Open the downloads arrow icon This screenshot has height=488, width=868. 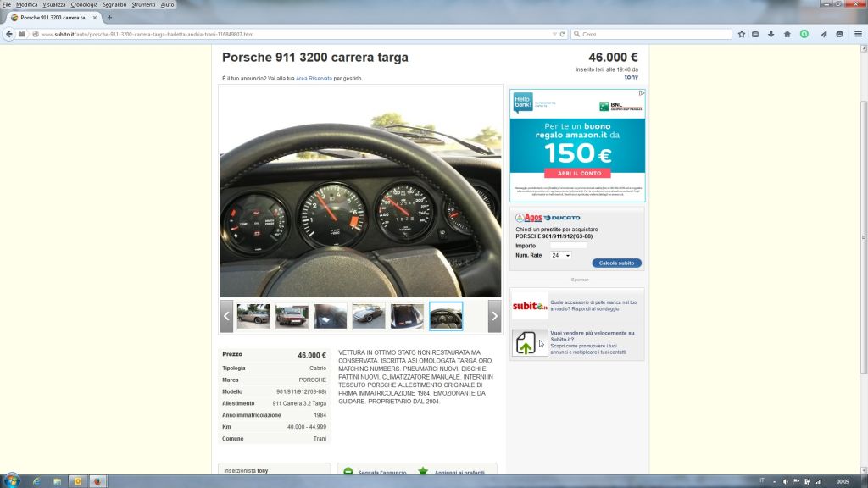771,34
